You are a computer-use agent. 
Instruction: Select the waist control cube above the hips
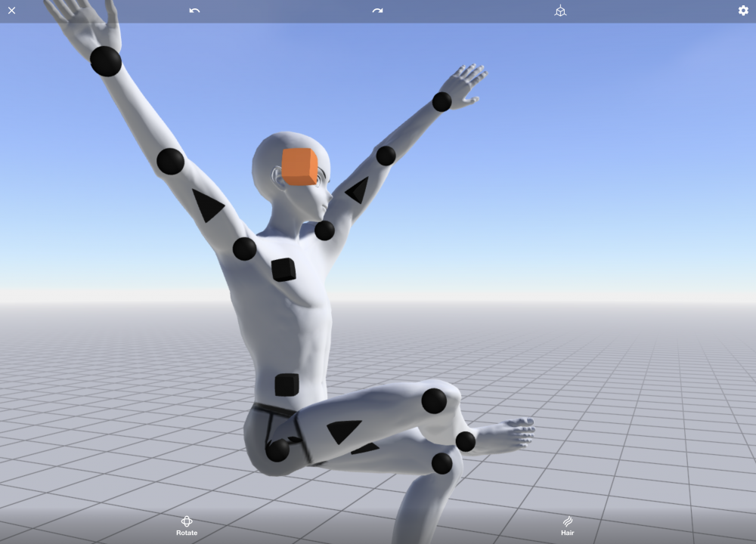287,385
